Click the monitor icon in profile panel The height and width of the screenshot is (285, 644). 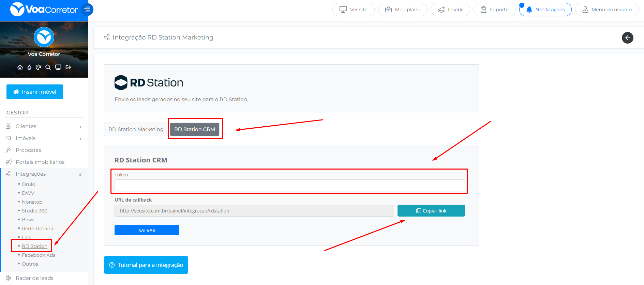pyautogui.click(x=58, y=67)
